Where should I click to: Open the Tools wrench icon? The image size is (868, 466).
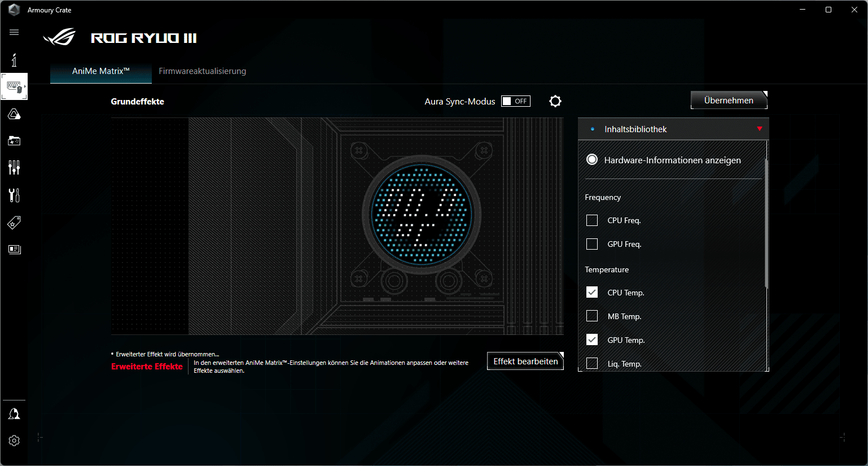[14, 195]
